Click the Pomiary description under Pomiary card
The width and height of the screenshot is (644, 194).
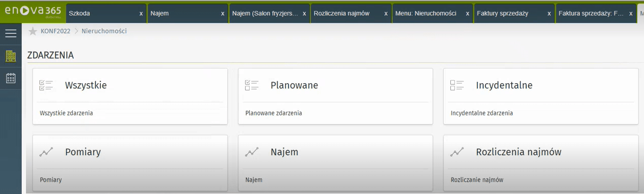pyautogui.click(x=50, y=180)
